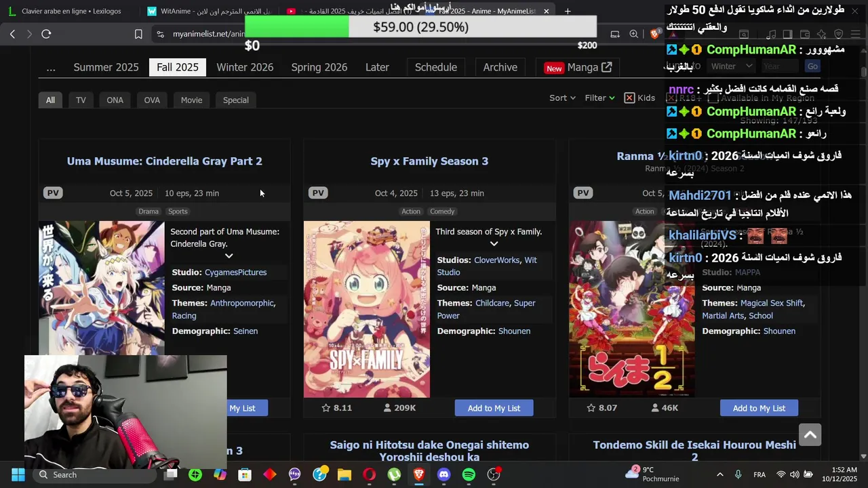Open the Filter dropdown
868x488 pixels.
(599, 98)
